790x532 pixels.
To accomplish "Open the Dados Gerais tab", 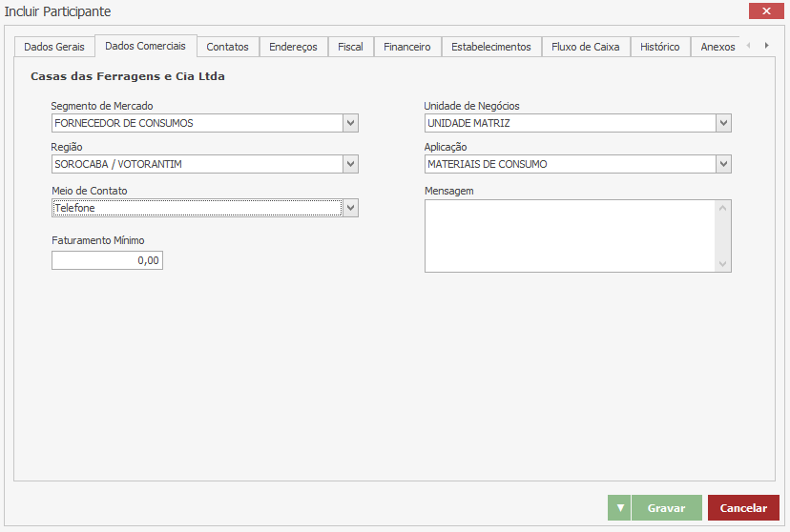I will 54,47.
